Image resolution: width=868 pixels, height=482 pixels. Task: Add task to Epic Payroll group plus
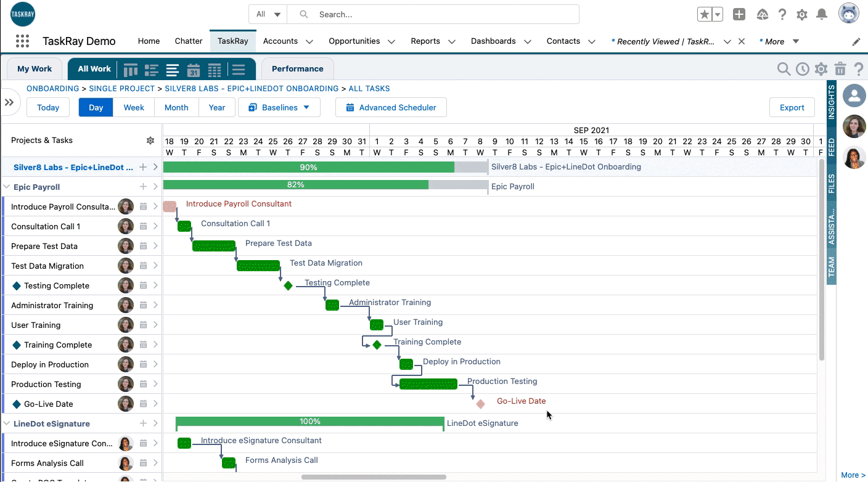(x=143, y=187)
